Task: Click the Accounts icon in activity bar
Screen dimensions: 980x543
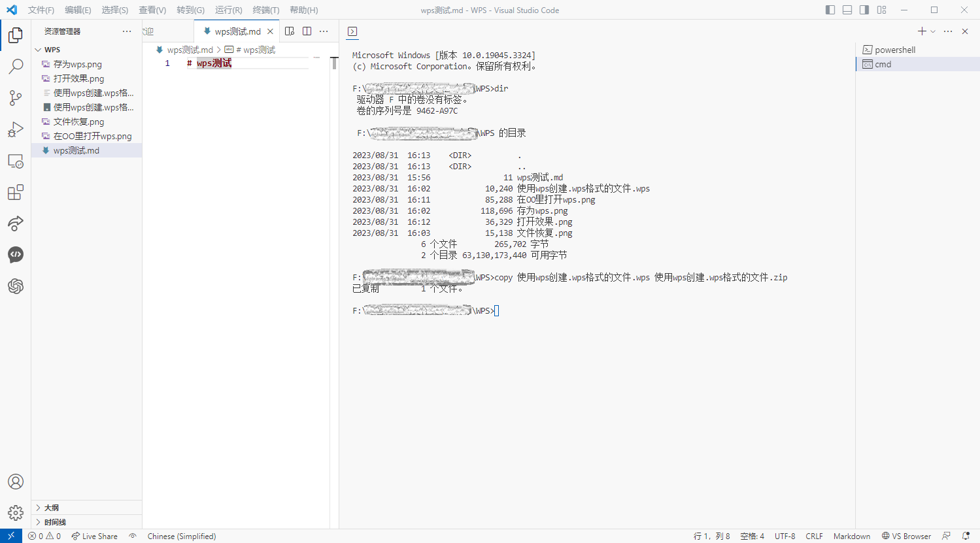Action: [x=15, y=482]
